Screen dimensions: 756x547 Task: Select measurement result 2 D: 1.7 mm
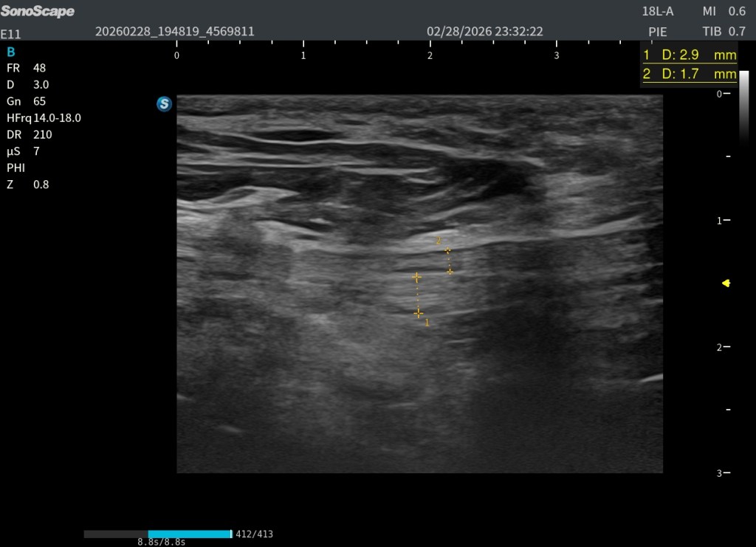pos(690,74)
